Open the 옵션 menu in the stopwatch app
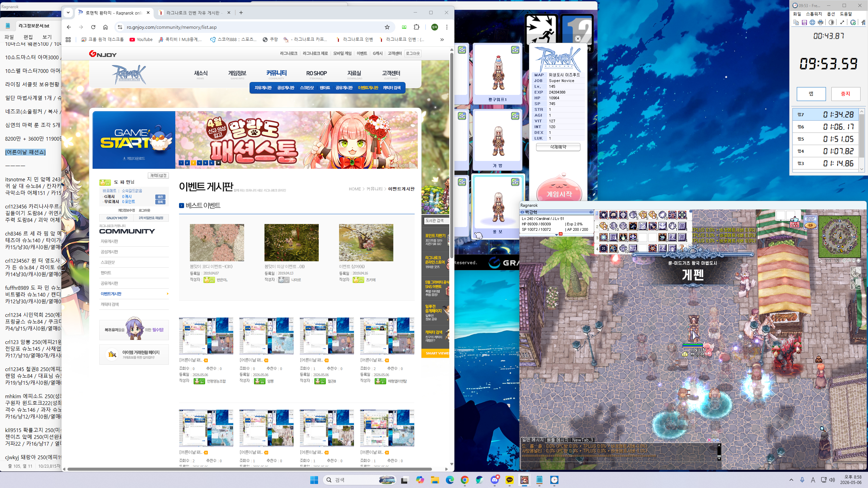The image size is (868, 488). click(x=831, y=14)
